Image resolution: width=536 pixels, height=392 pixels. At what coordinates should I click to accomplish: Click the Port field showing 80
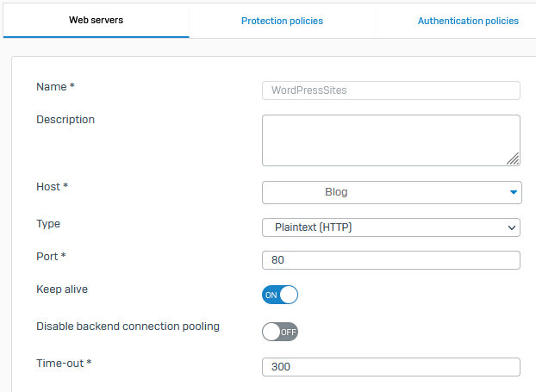click(391, 260)
